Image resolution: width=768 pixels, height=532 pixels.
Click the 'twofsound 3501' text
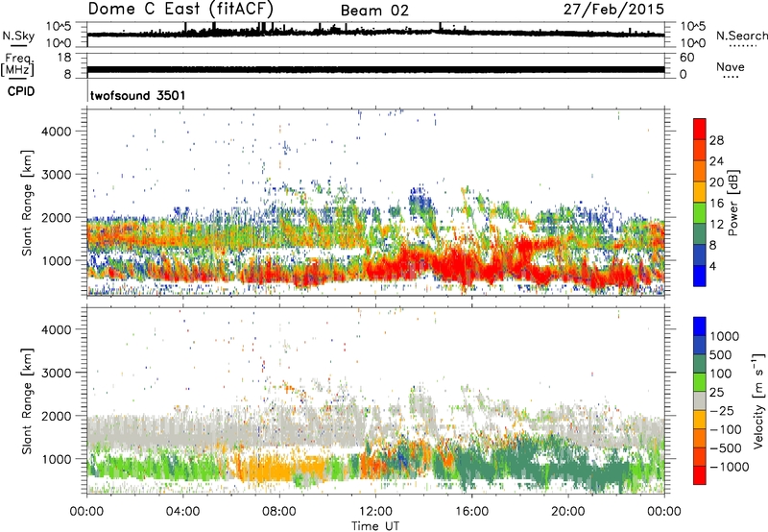[x=138, y=95]
